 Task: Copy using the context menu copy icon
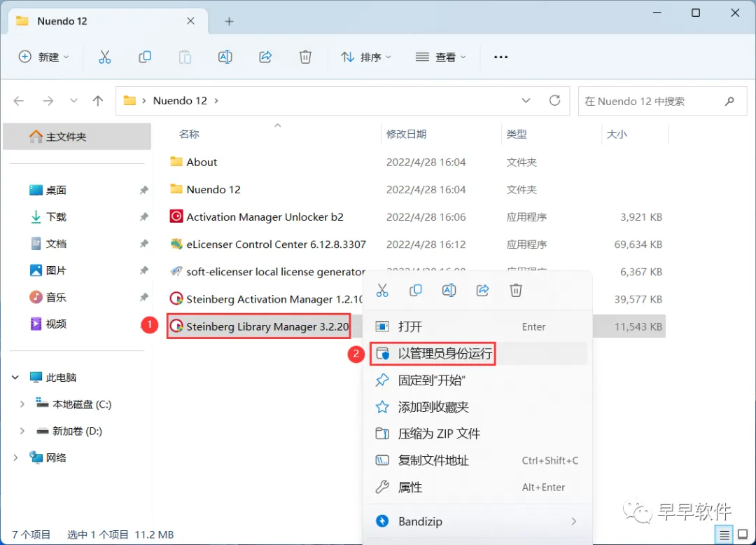click(416, 290)
